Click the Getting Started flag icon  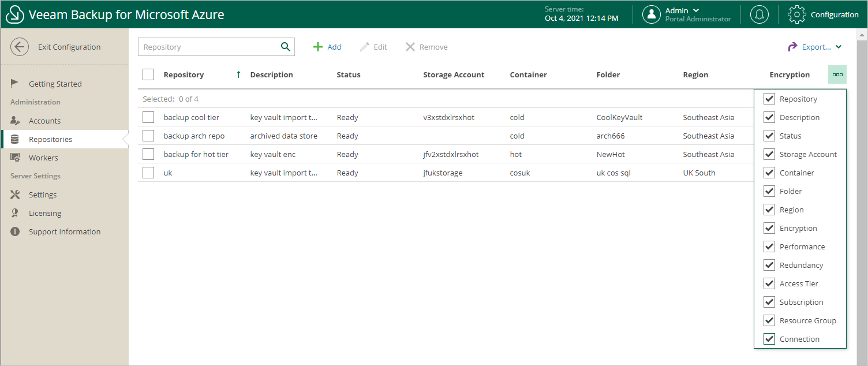tap(15, 84)
